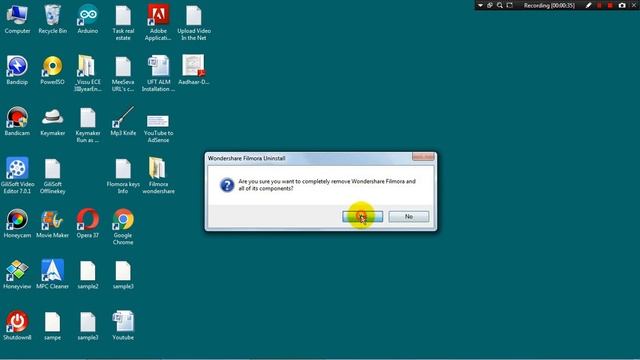This screenshot has height=360, width=640.
Task: Confirm uninstall with the Yes button
Action: point(362,216)
